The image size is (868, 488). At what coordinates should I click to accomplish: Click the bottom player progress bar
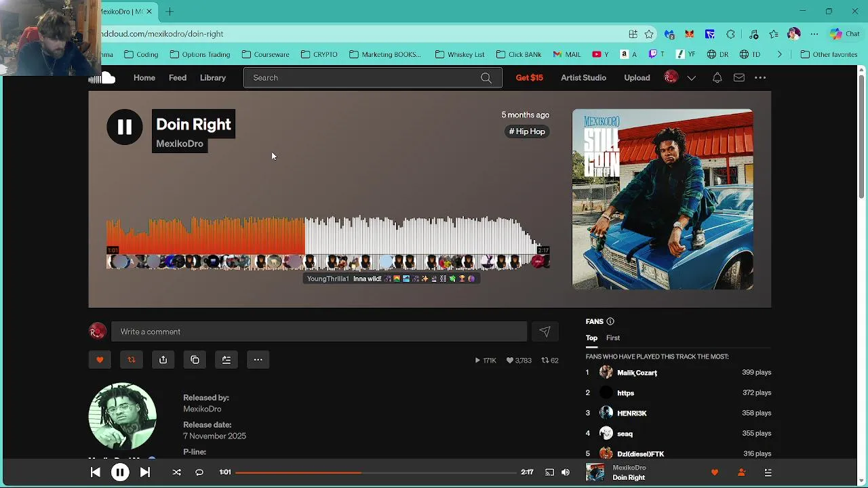tap(376, 472)
